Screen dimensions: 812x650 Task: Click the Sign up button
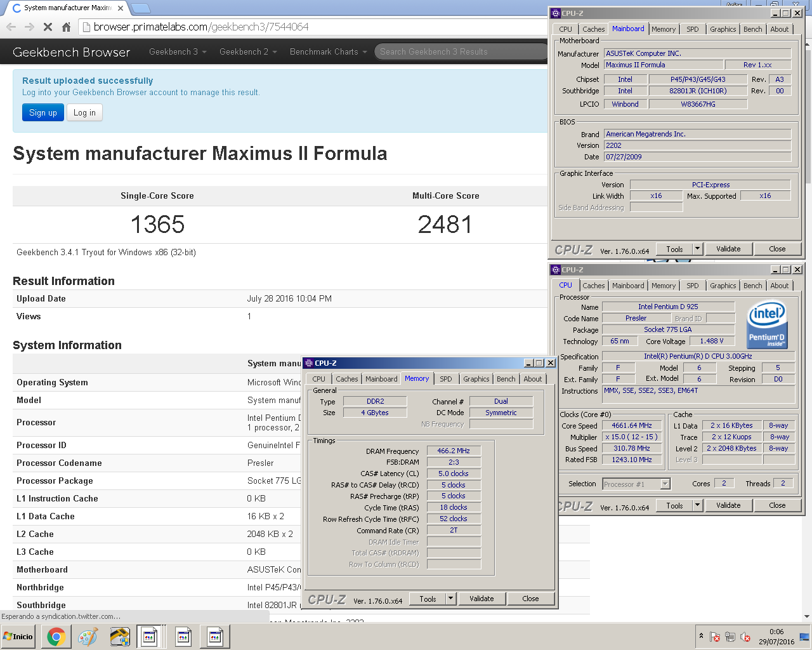coord(43,112)
